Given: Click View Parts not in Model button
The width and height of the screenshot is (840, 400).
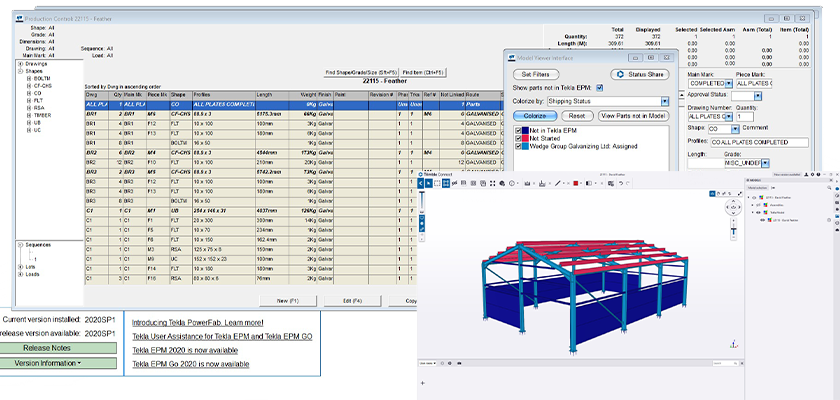Looking at the screenshot, I should point(634,116).
